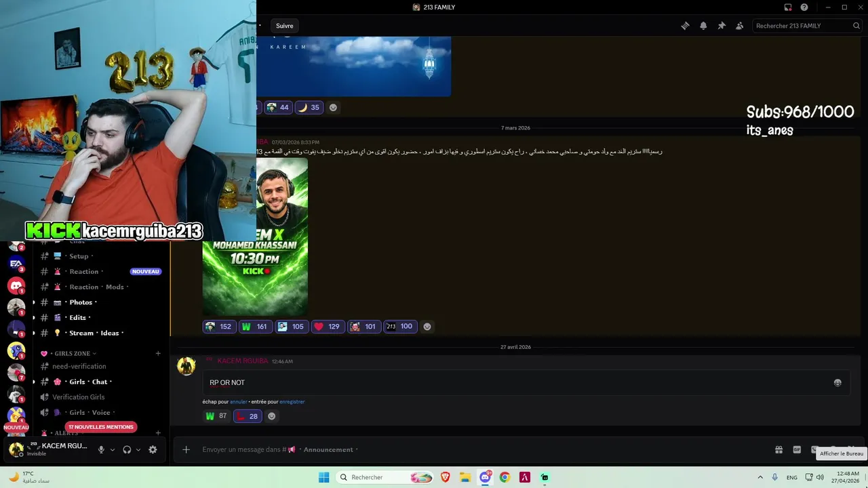Image resolution: width=868 pixels, height=488 pixels.
Task: Click the Suivre follow button
Action: [x=285, y=26]
